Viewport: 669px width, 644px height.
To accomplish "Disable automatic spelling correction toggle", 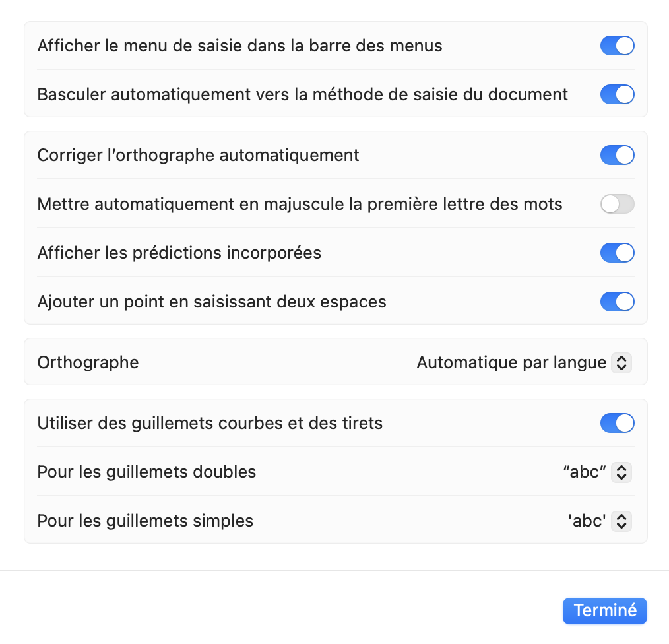I will (617, 155).
